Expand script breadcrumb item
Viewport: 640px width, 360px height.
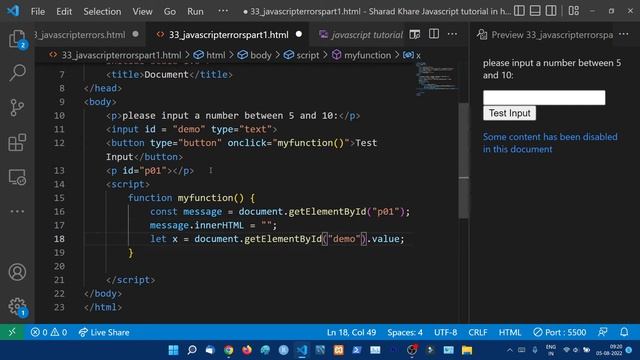(x=302, y=55)
